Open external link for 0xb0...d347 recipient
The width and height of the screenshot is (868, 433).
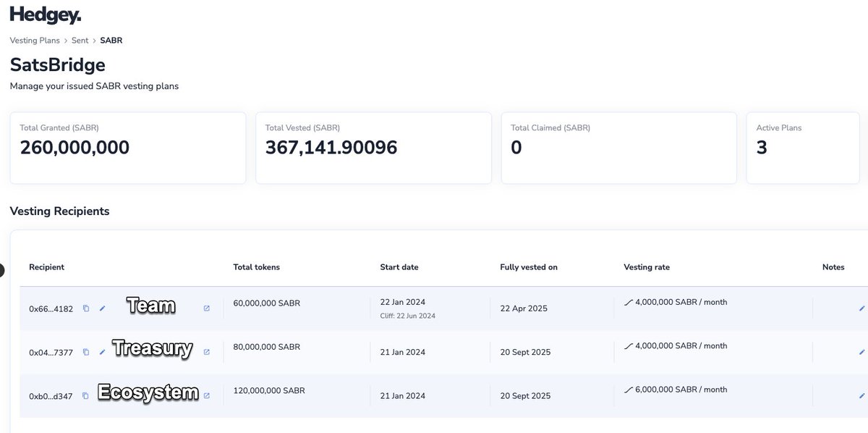point(206,396)
